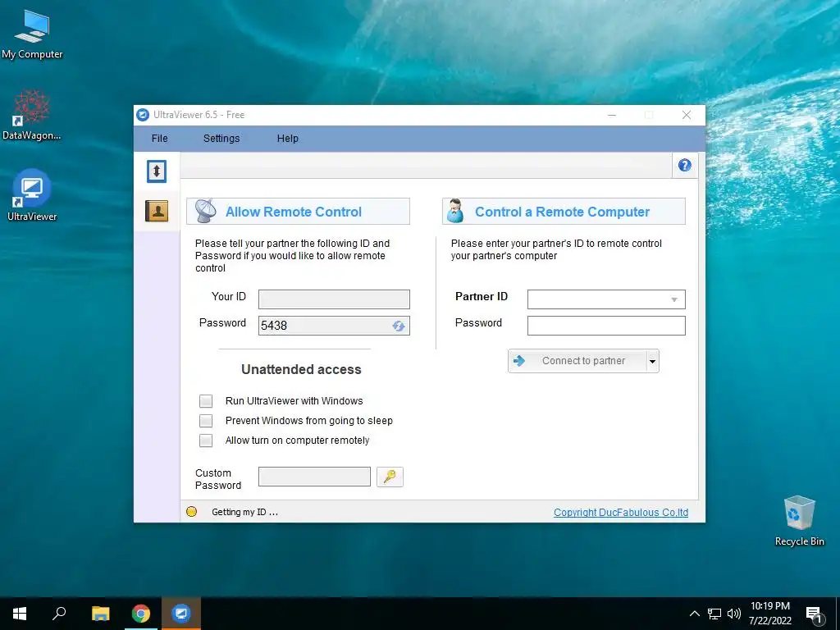Click the Unattended access heading
840x630 pixels.
click(x=301, y=369)
